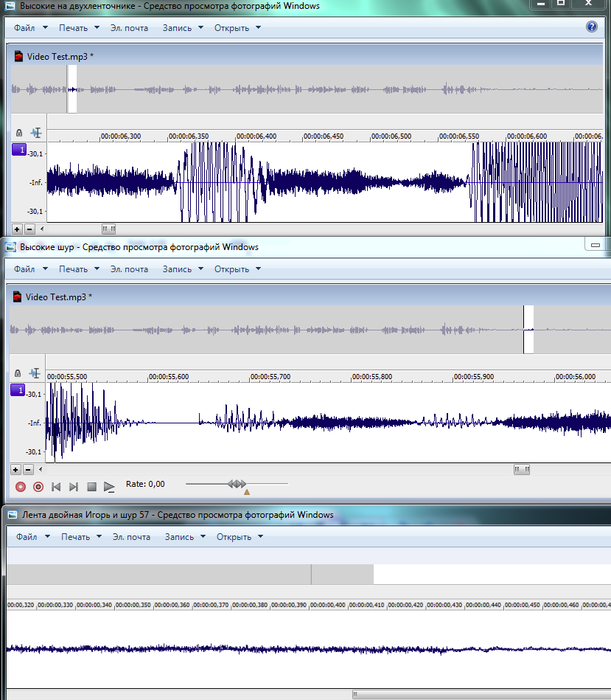Image resolution: width=611 pixels, height=700 pixels.
Task: Click Эл. почта in the top window
Action: (x=129, y=28)
